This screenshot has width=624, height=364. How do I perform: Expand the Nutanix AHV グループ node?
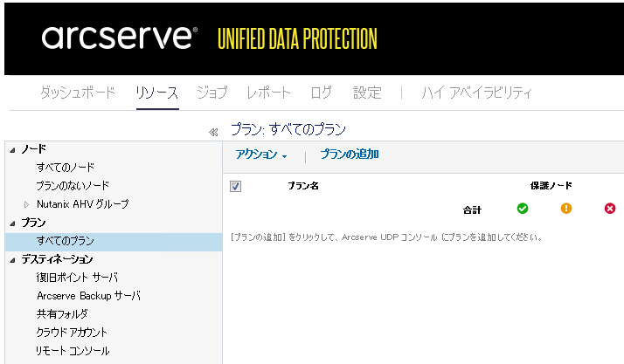point(27,204)
